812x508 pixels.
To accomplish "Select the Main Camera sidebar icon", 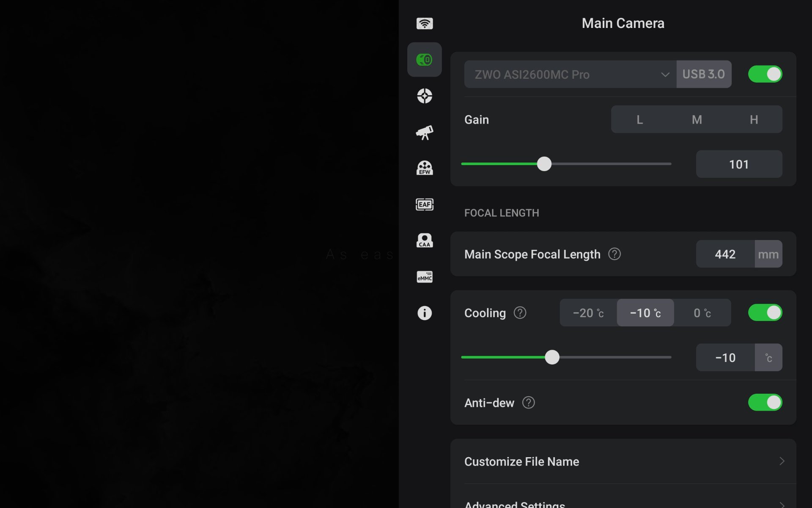I will tap(425, 60).
